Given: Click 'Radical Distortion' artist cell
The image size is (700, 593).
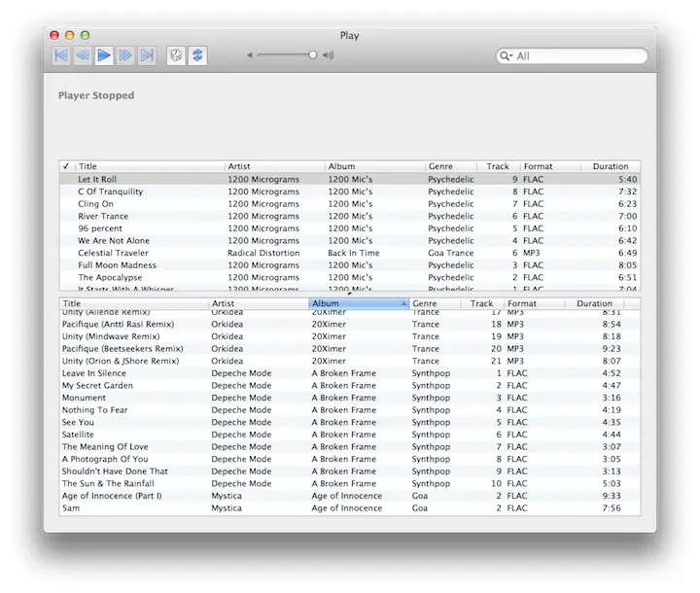Looking at the screenshot, I should [263, 253].
